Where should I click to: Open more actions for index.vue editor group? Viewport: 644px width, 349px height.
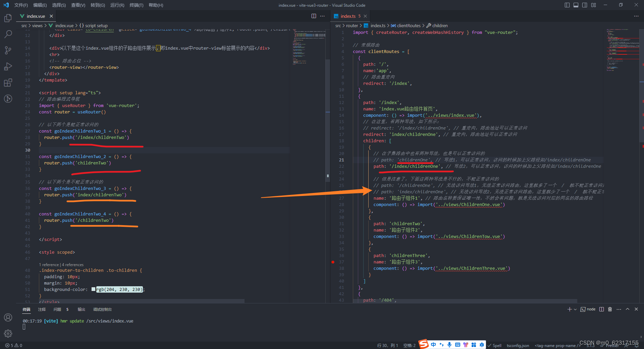point(322,16)
